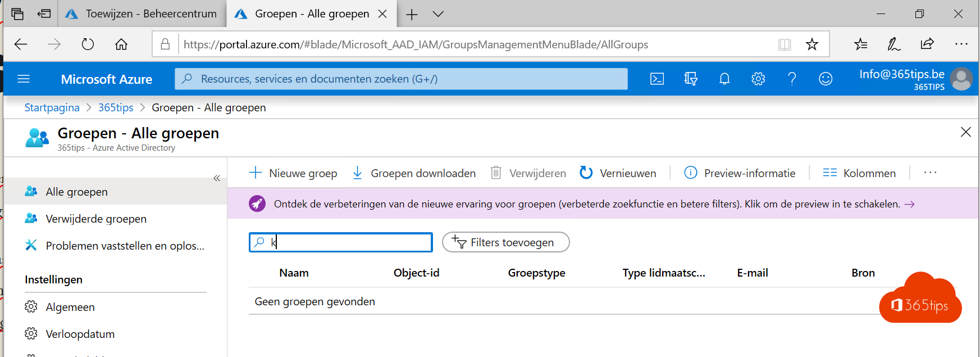Image resolution: width=980 pixels, height=357 pixels.
Task: Add page to favorites with star icon
Action: (812, 44)
